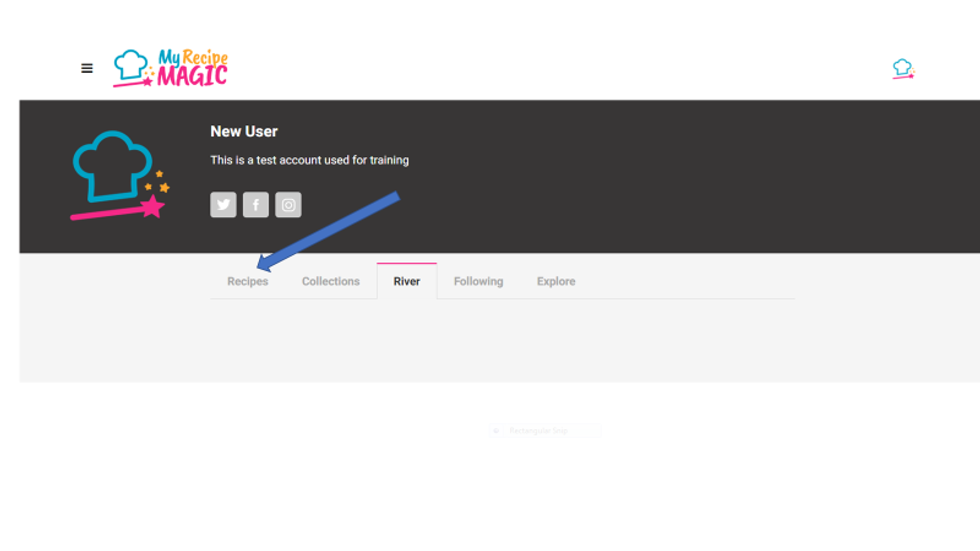The image size is (980, 551).
Task: Switch to the Collections tab
Action: tap(330, 282)
